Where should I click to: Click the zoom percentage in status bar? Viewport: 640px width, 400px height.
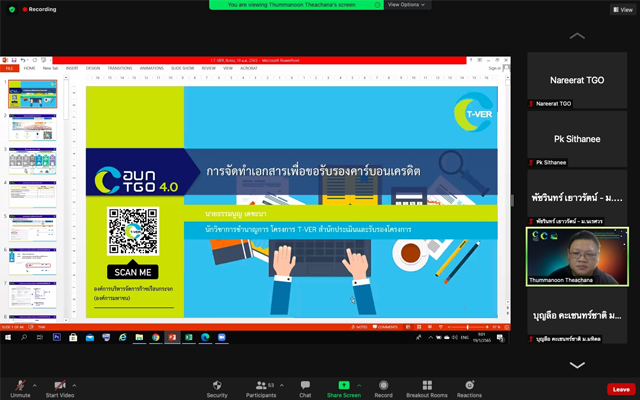(x=496, y=327)
